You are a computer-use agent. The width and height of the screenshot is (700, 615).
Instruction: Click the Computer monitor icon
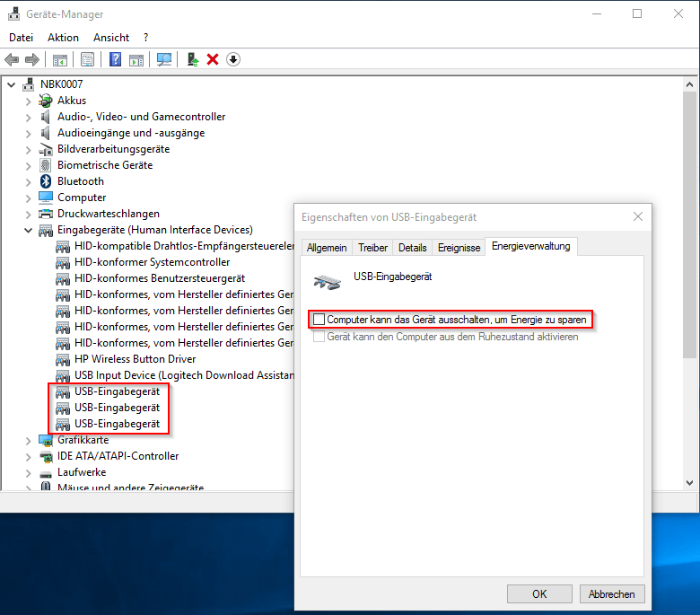(46, 198)
